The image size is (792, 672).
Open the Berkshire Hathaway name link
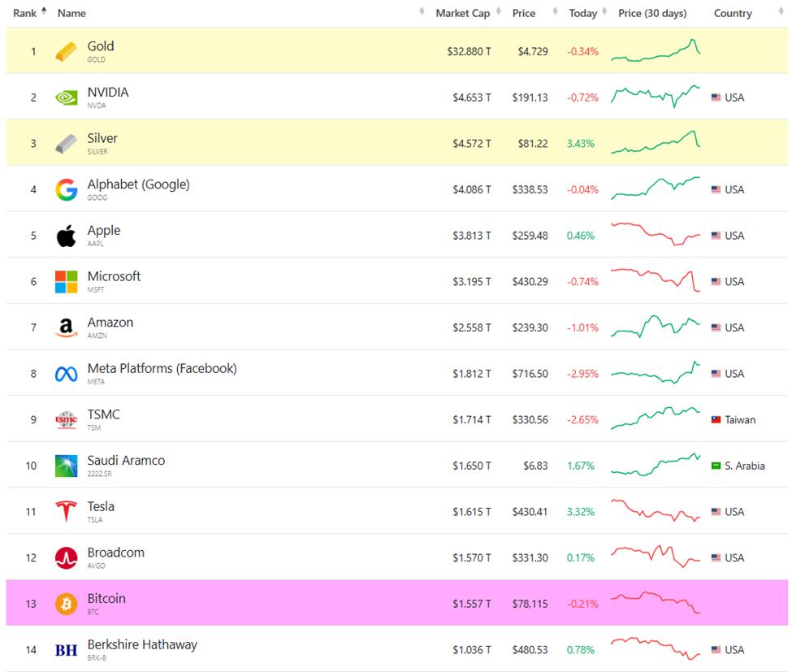click(141, 644)
